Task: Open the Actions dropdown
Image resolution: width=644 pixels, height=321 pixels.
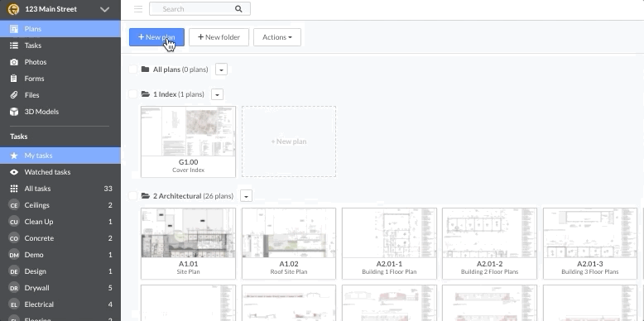Action: (277, 37)
